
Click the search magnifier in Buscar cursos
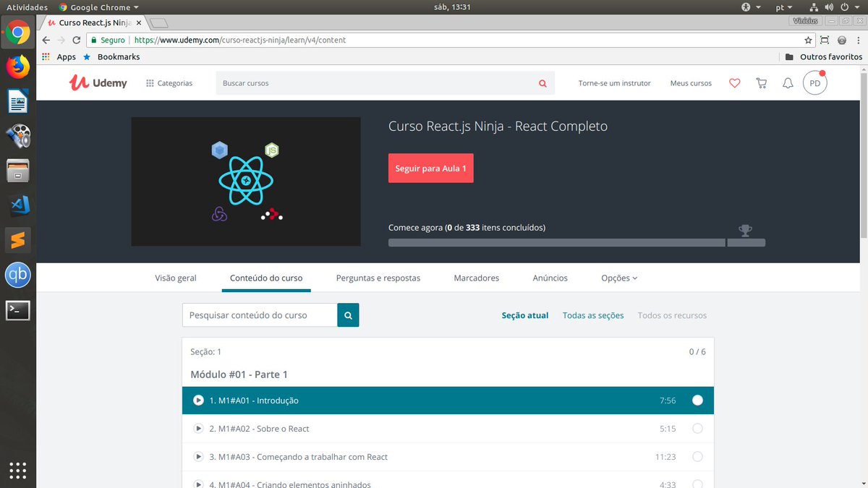click(x=542, y=83)
